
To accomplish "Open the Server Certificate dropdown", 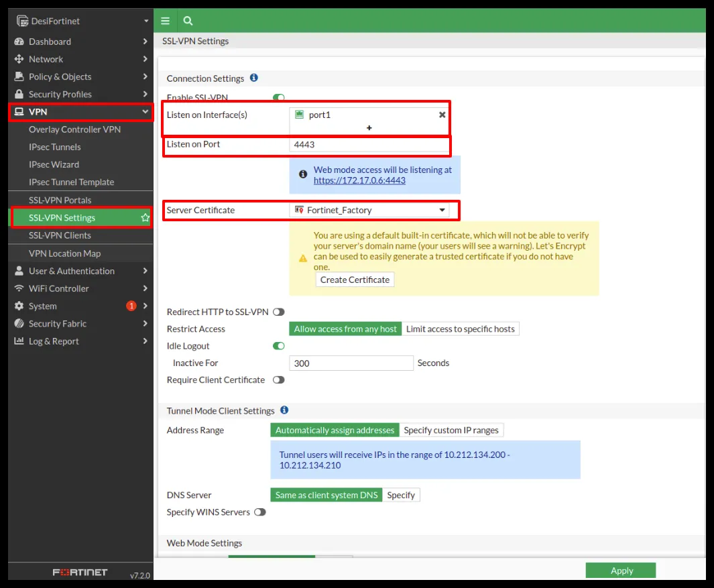I will coord(369,210).
